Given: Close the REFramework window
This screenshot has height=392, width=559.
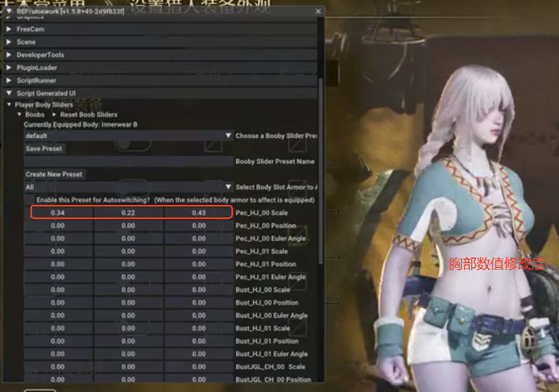Looking at the screenshot, I should [x=318, y=11].
